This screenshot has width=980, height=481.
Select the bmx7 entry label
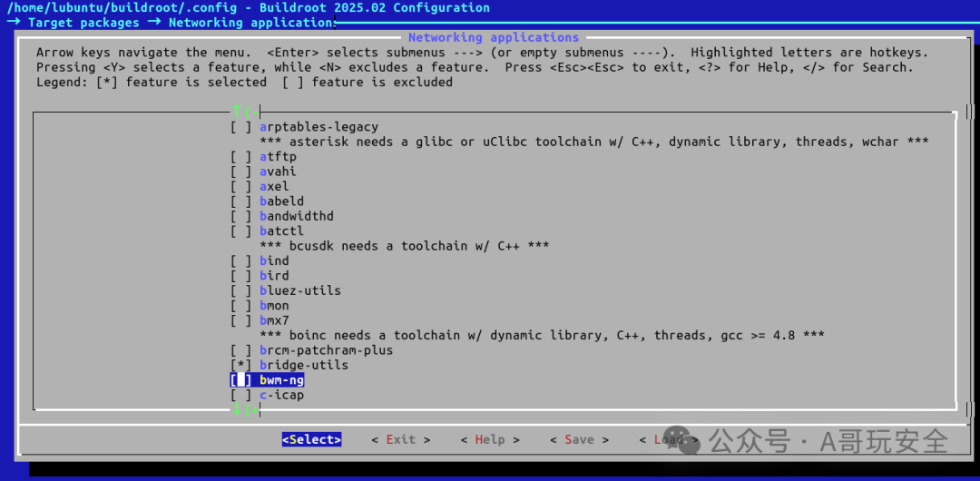point(274,321)
